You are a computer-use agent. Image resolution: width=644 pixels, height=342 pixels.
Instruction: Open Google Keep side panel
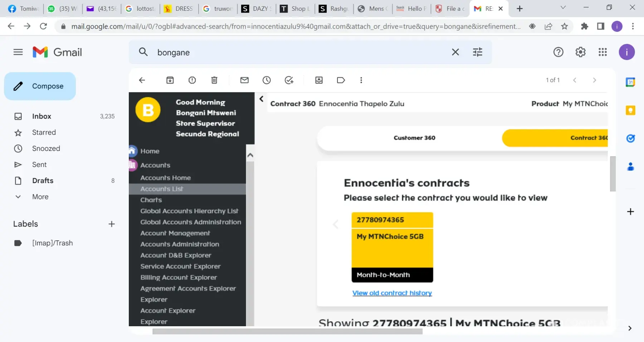point(630,110)
